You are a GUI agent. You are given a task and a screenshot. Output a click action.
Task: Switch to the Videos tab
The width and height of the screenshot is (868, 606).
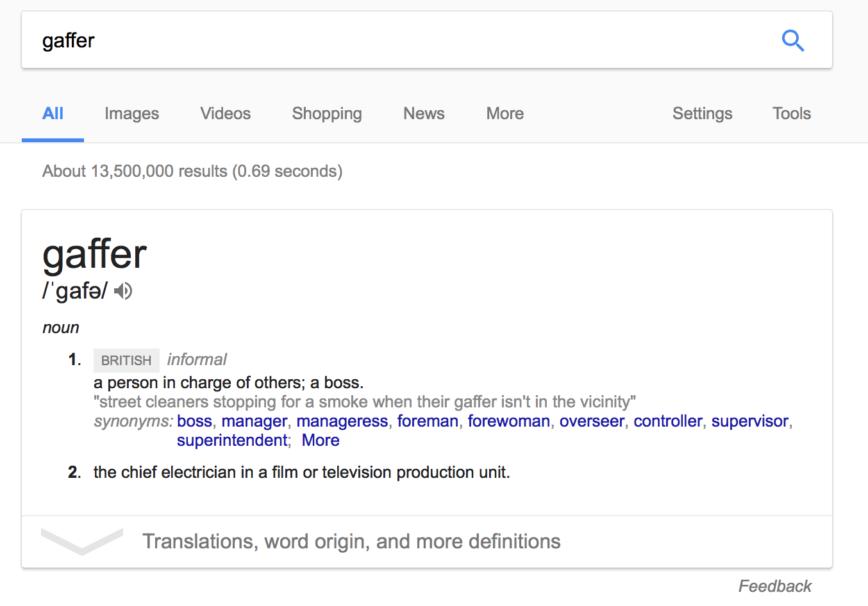click(x=225, y=113)
